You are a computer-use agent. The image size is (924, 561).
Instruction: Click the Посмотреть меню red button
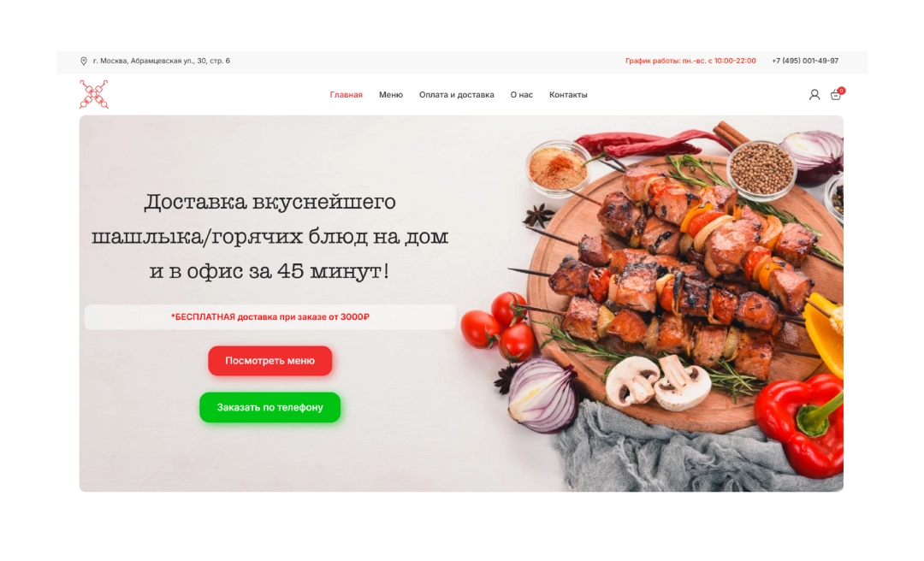(269, 361)
